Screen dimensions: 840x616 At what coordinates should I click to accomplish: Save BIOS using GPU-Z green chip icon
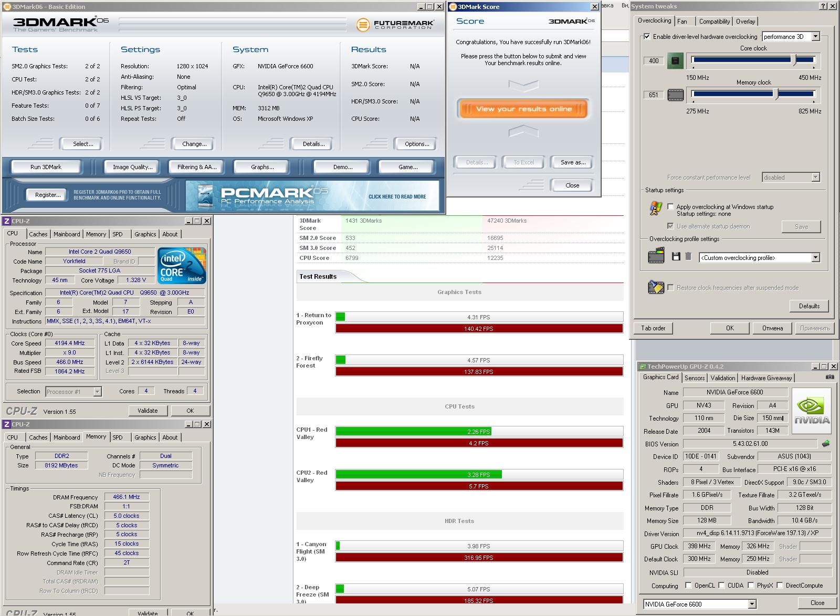[x=826, y=444]
